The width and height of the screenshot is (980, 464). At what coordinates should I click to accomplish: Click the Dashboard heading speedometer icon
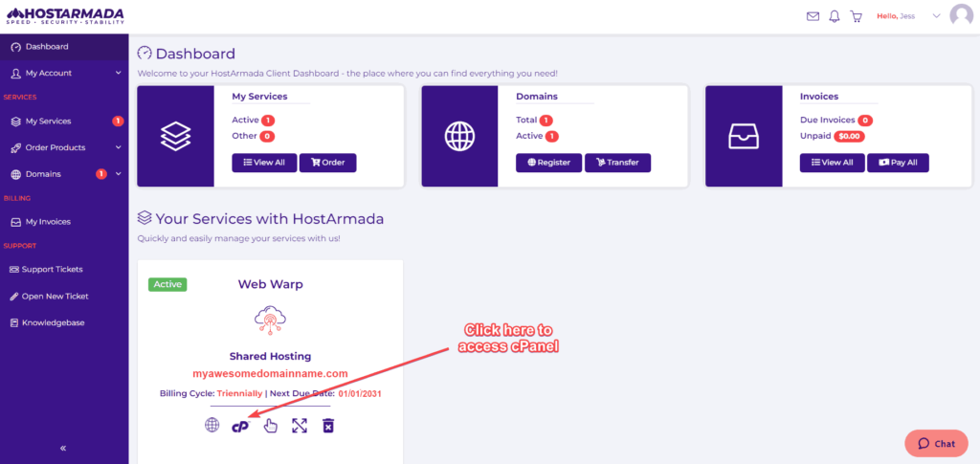tap(145, 53)
